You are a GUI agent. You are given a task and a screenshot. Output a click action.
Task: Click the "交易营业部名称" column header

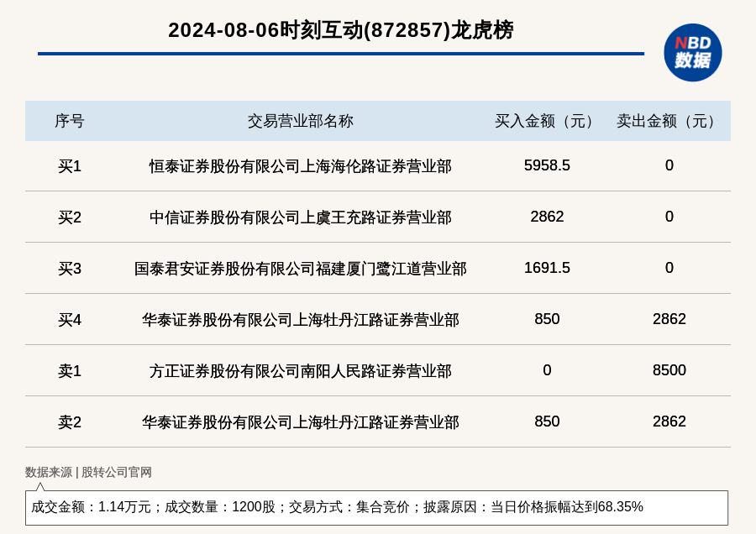pos(301,121)
